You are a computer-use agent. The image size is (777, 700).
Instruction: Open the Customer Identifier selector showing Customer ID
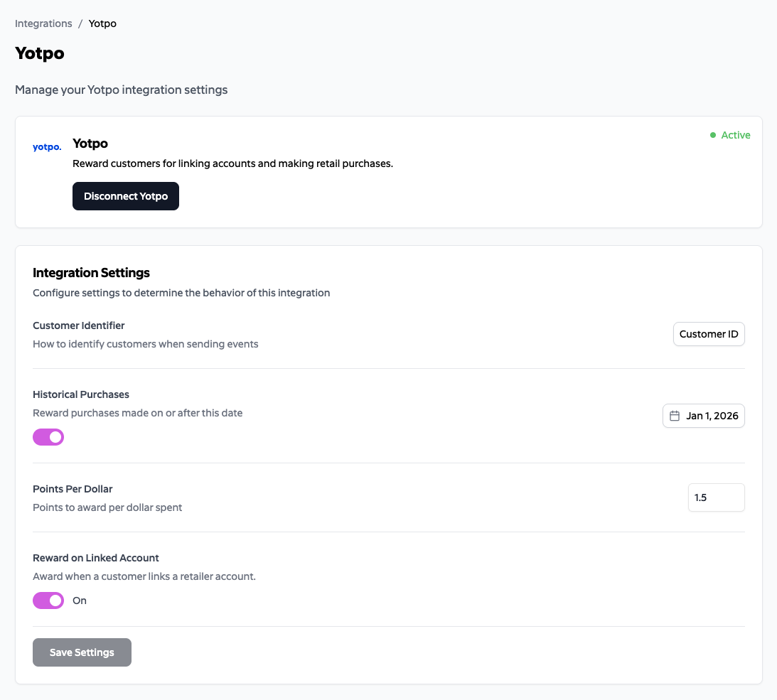709,333
